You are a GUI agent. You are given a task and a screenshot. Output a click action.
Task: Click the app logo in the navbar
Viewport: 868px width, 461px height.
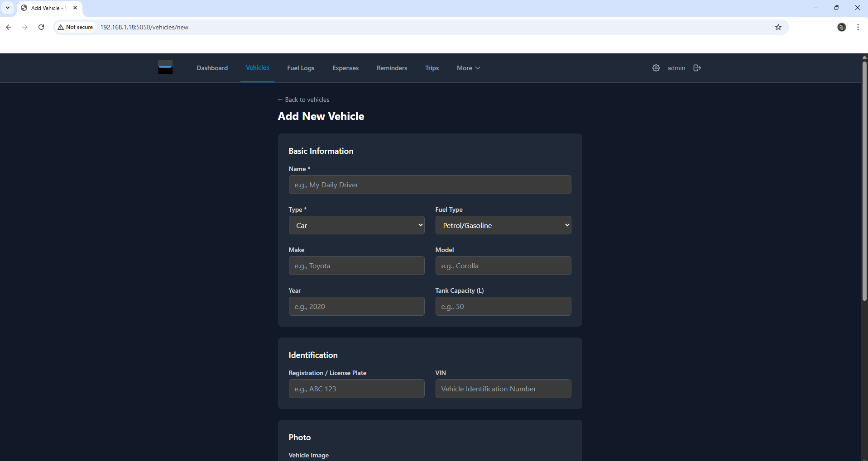tap(165, 67)
